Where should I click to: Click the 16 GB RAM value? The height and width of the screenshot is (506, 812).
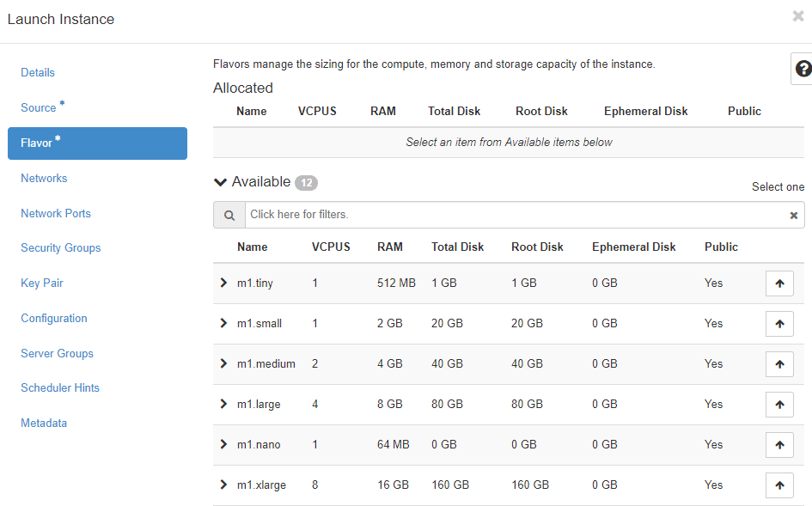click(x=393, y=485)
